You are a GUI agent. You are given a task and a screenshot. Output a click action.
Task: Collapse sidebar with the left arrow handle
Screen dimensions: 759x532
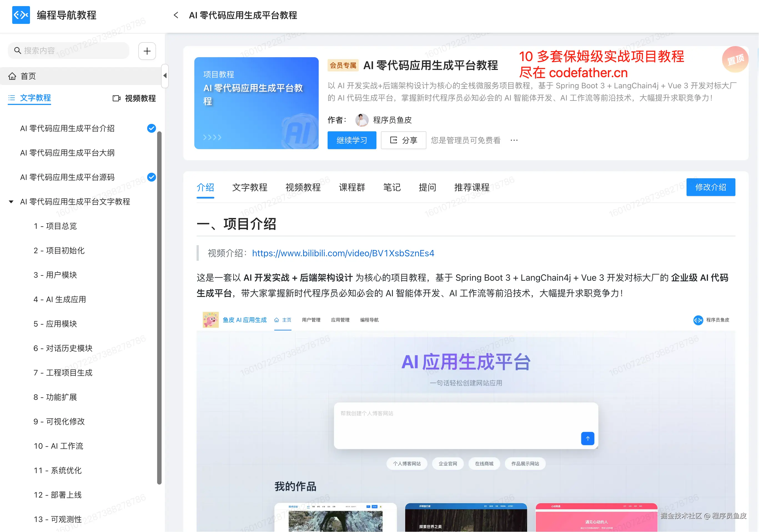point(165,76)
